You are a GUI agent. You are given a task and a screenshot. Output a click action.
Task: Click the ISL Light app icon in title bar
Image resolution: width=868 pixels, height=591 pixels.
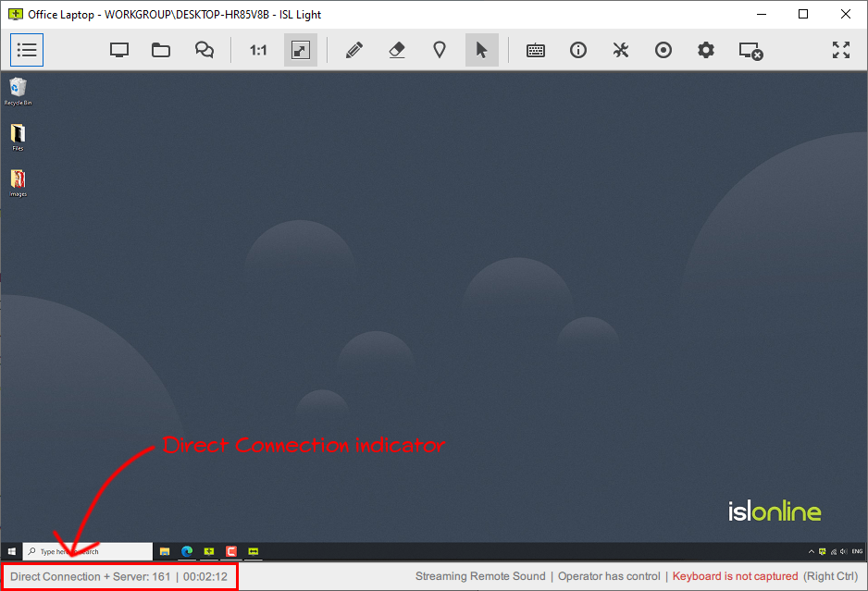(x=16, y=14)
